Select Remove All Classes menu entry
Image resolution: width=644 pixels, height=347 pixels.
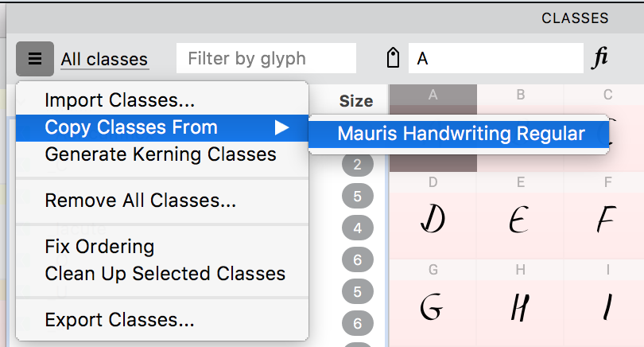click(x=140, y=201)
